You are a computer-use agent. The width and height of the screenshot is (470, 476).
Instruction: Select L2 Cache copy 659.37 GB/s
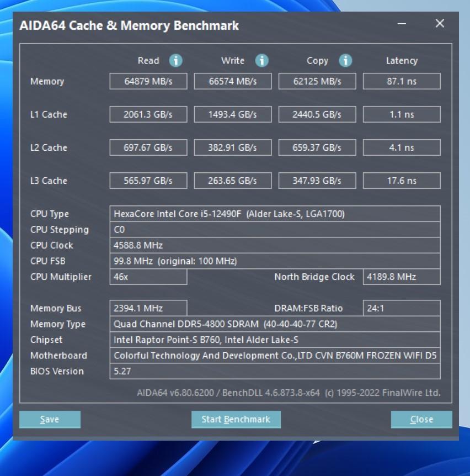317,147
